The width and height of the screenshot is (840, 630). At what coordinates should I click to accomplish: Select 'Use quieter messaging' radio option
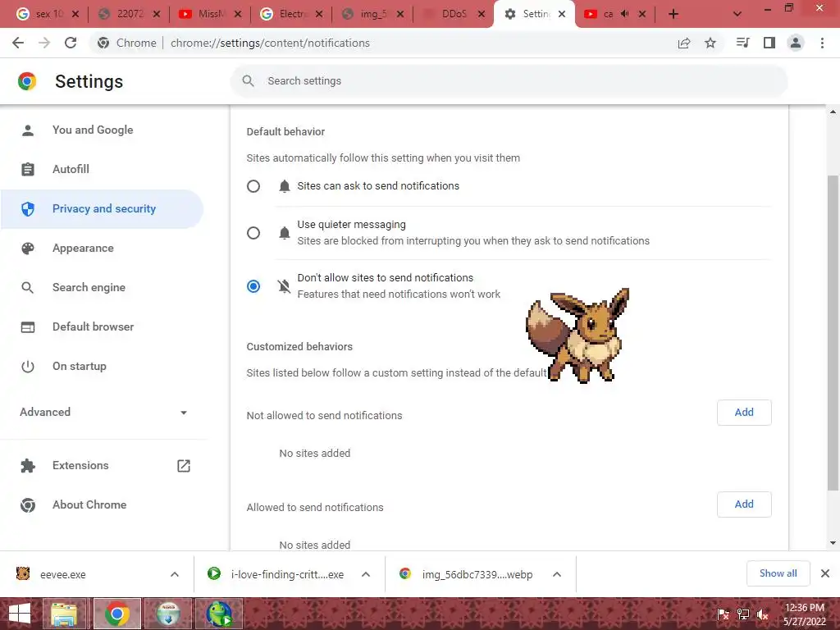tap(253, 233)
